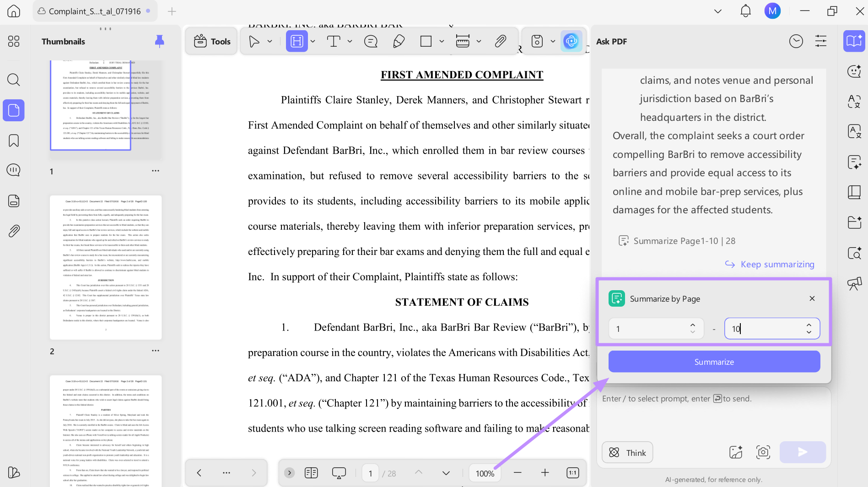Fit page to actual size 1:1 icon
This screenshot has width=868, height=487.
(x=573, y=473)
